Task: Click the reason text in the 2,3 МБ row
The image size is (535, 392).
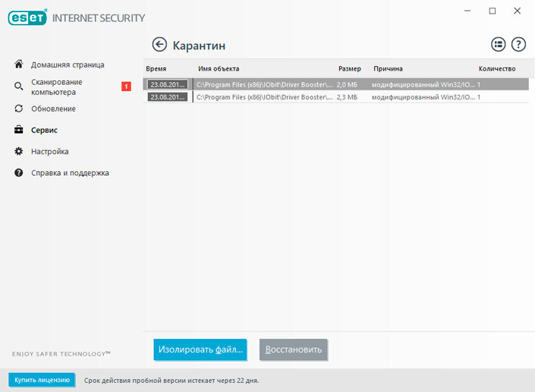Action: click(423, 97)
